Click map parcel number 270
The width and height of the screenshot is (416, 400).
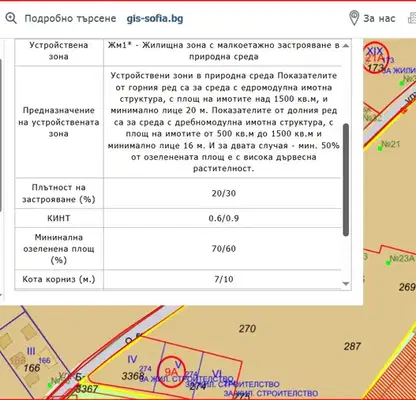247,329
